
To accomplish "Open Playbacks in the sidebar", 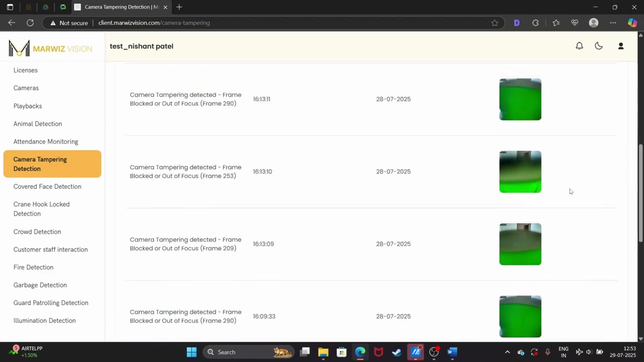I will (28, 106).
